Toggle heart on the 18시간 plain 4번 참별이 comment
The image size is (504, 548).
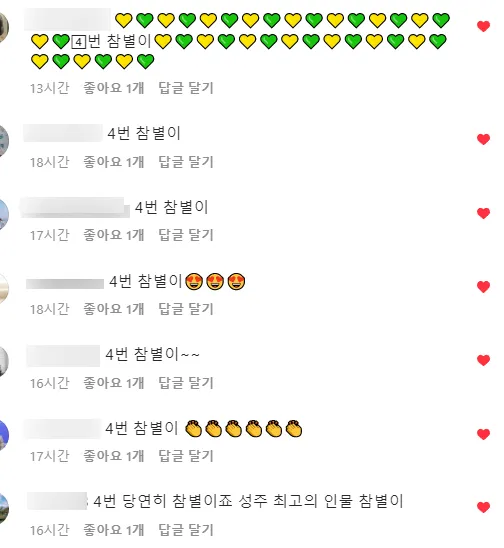(x=483, y=139)
